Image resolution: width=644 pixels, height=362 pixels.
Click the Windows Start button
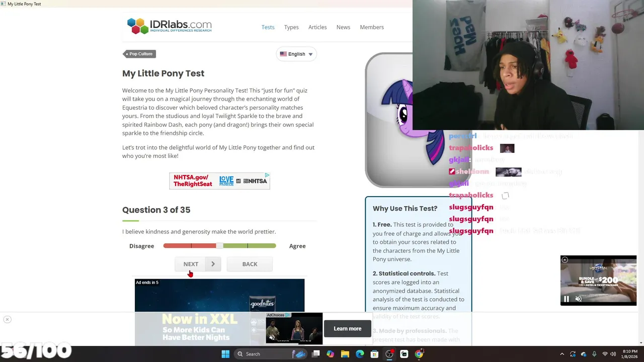pos(225,354)
